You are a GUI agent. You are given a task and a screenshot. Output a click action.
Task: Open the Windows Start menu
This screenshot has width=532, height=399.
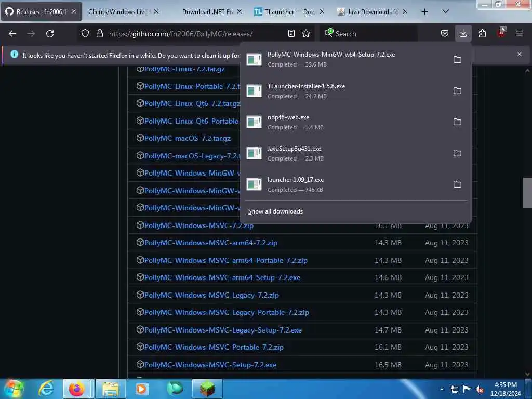[14, 389]
